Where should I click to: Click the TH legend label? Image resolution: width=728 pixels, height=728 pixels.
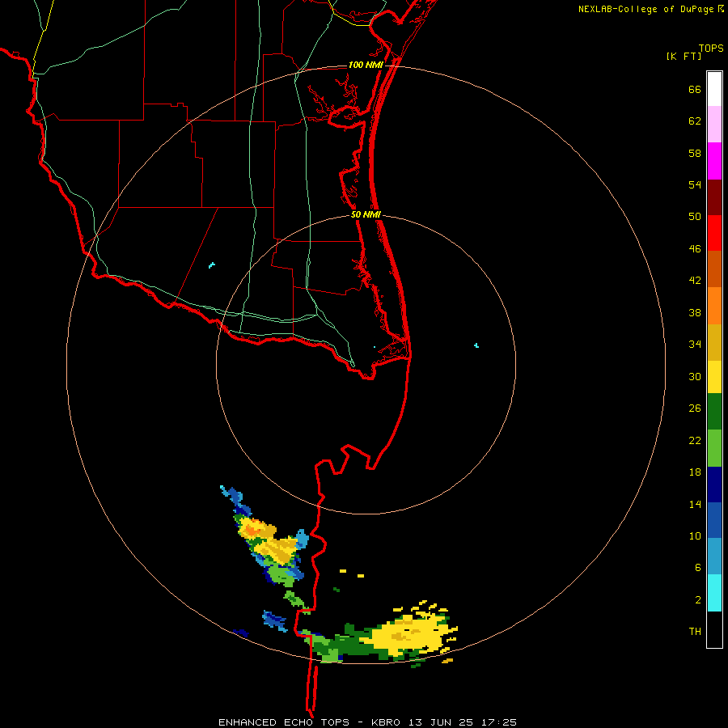[x=695, y=631]
